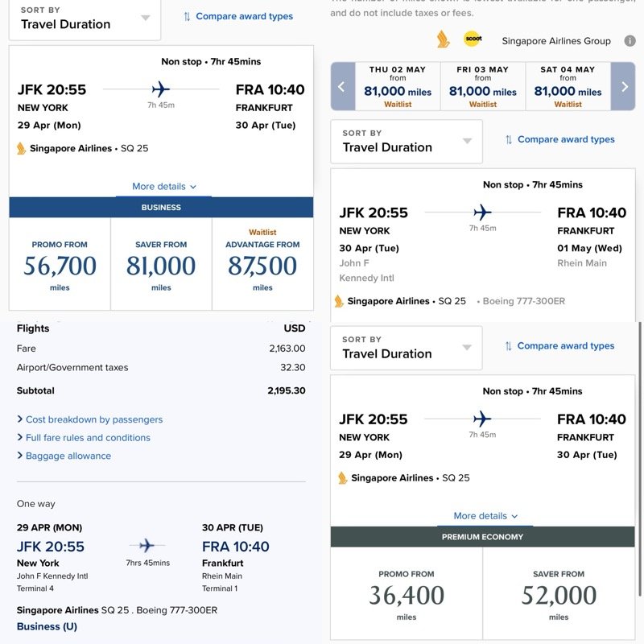The height and width of the screenshot is (644, 644).
Task: Click the plane icon in the one-way itinerary summary
Action: point(147,546)
